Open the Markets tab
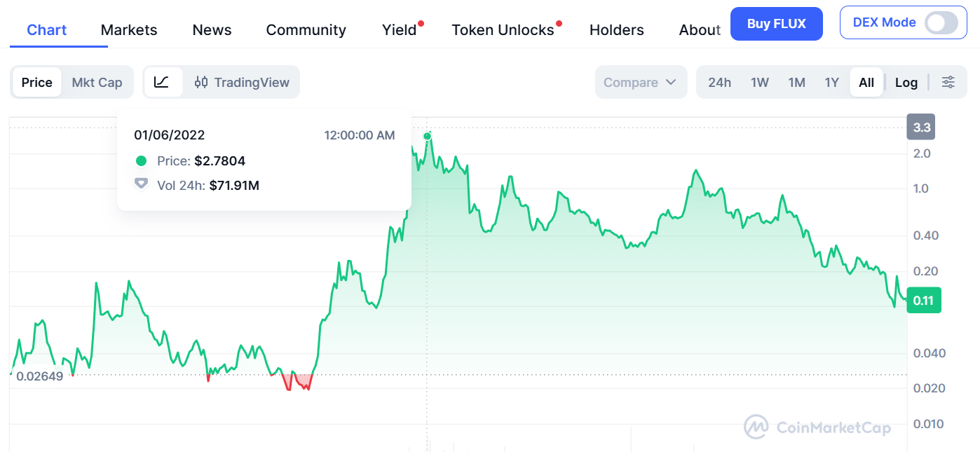980x452 pixels. pos(129,29)
